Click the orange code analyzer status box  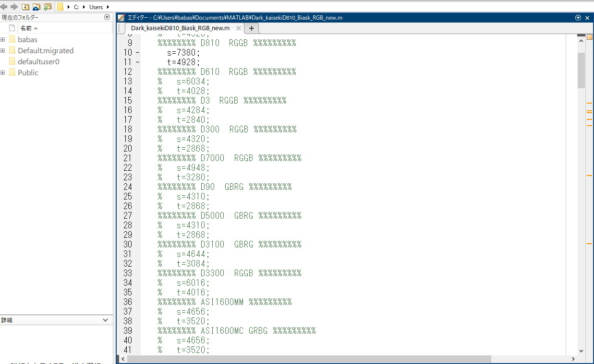[589, 37]
